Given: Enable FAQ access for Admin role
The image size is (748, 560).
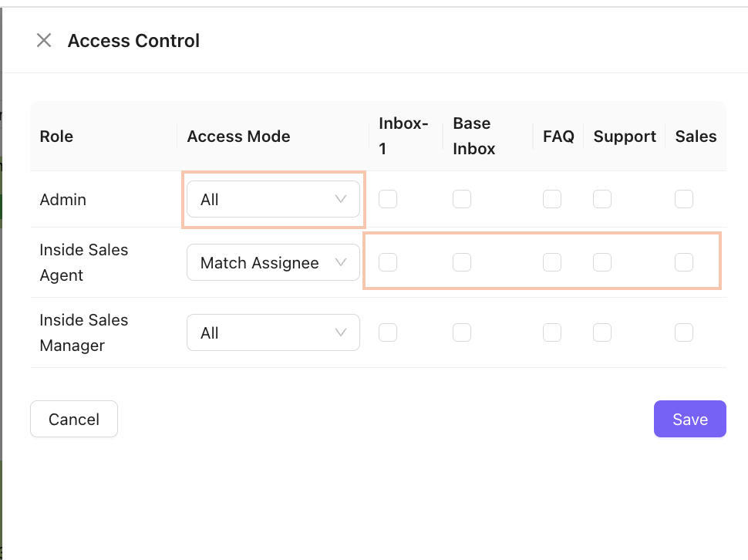Looking at the screenshot, I should coord(552,199).
